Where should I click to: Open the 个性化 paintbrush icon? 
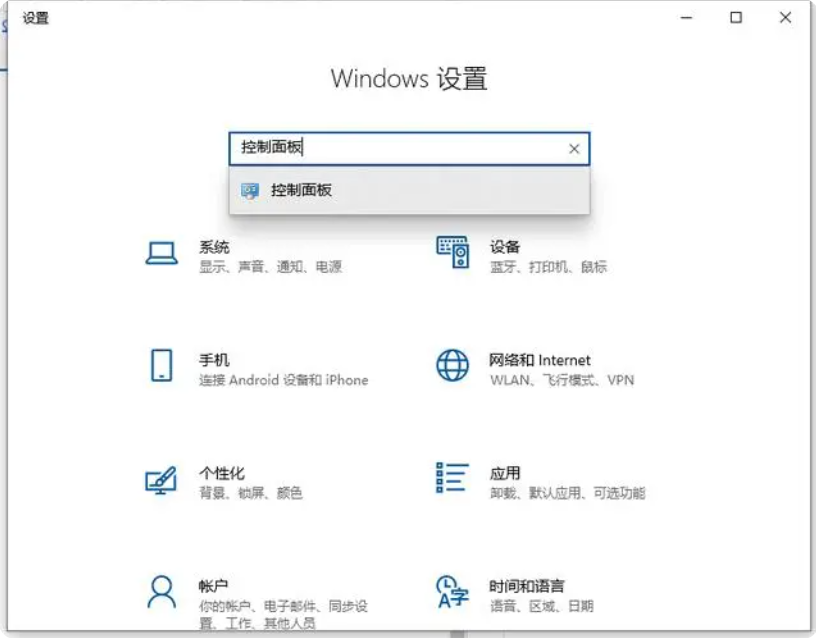161,480
